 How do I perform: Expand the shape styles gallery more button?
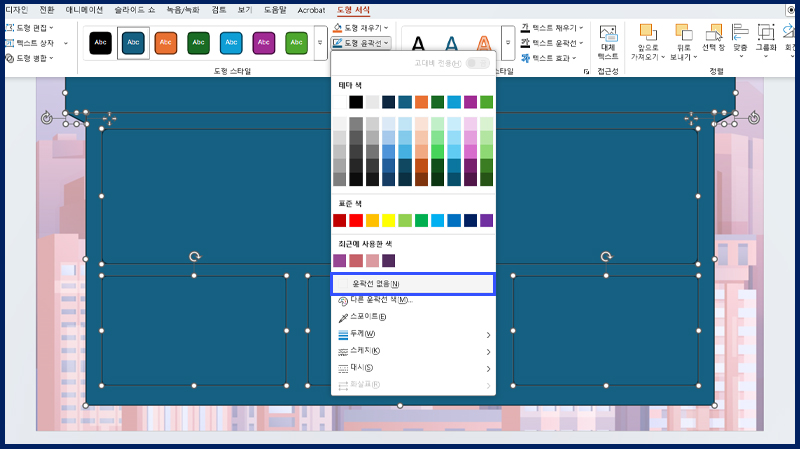click(320, 43)
